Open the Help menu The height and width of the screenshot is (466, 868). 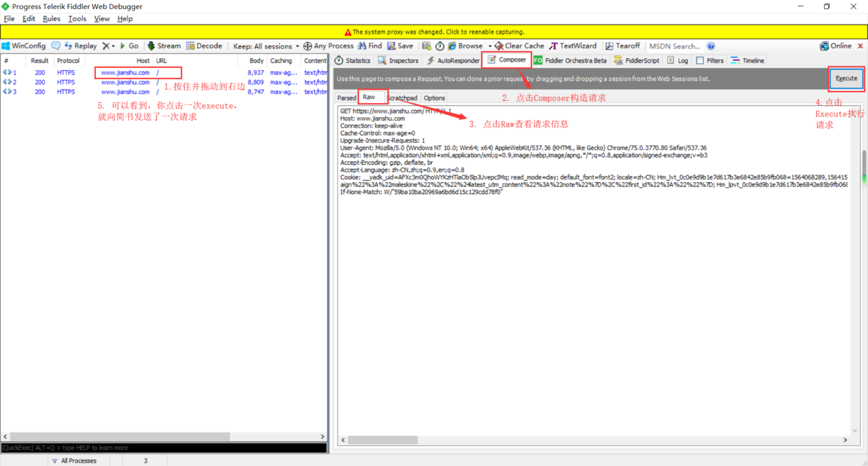tap(125, 19)
